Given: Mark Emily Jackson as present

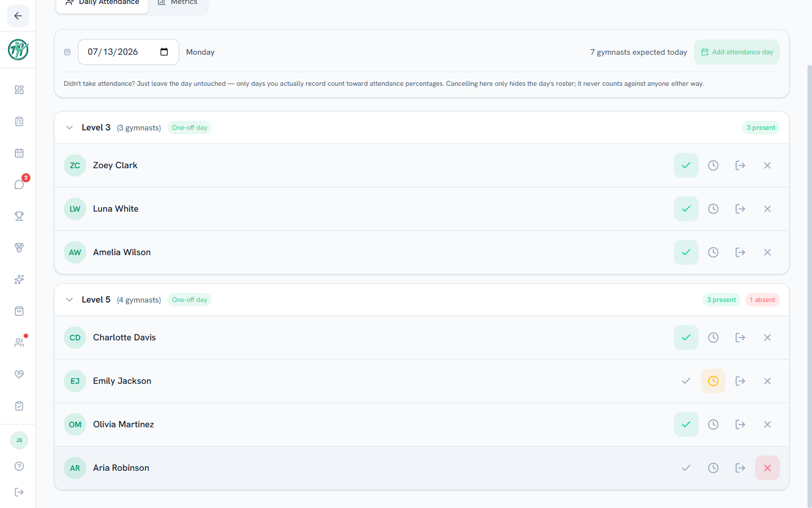Looking at the screenshot, I should [x=686, y=381].
